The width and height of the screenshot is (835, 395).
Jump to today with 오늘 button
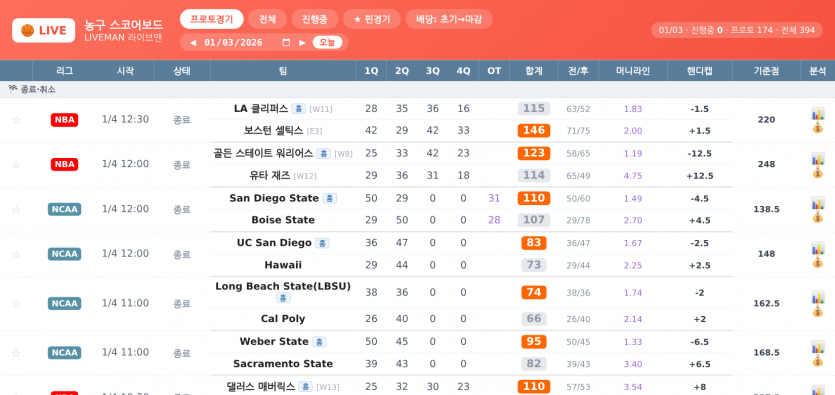coord(327,43)
